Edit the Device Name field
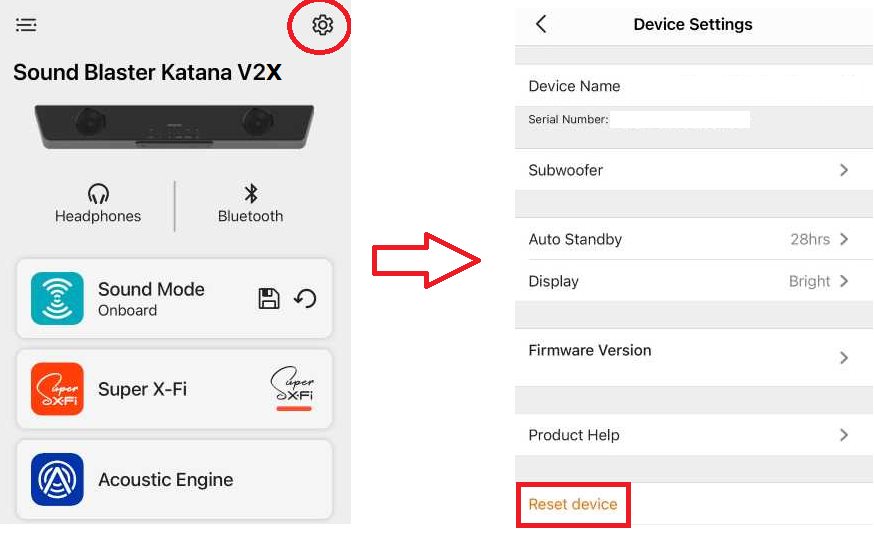The height and width of the screenshot is (535, 874). [690, 86]
